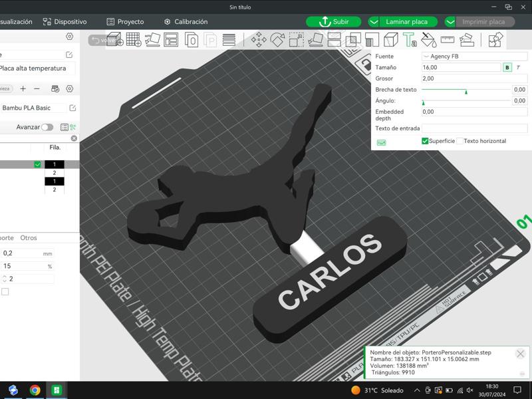Select the Rotate tool icon
The height and width of the screenshot is (399, 532).
click(276, 39)
